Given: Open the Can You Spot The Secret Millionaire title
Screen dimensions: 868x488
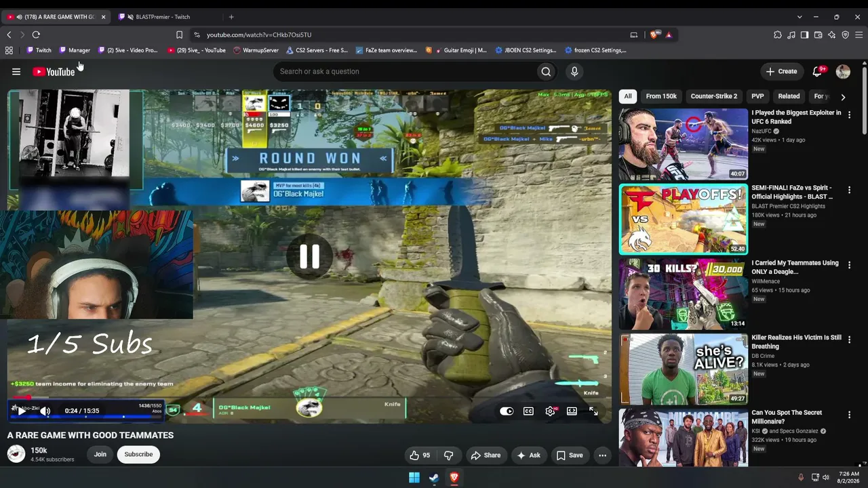Looking at the screenshot, I should [x=787, y=417].
